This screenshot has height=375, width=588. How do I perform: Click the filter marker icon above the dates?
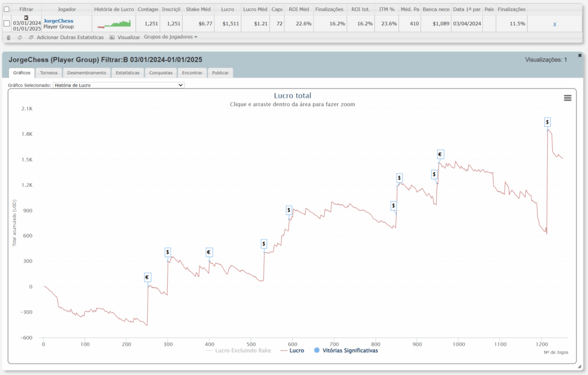26,18
